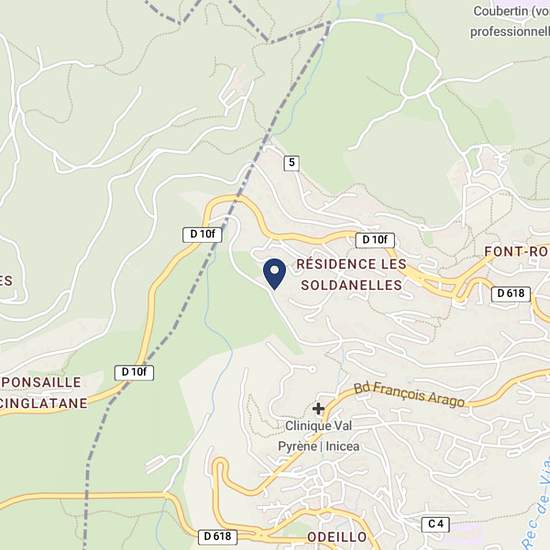Click the FONT-RO town label
Image resolution: width=550 pixels, height=550 pixels.
coord(517,251)
